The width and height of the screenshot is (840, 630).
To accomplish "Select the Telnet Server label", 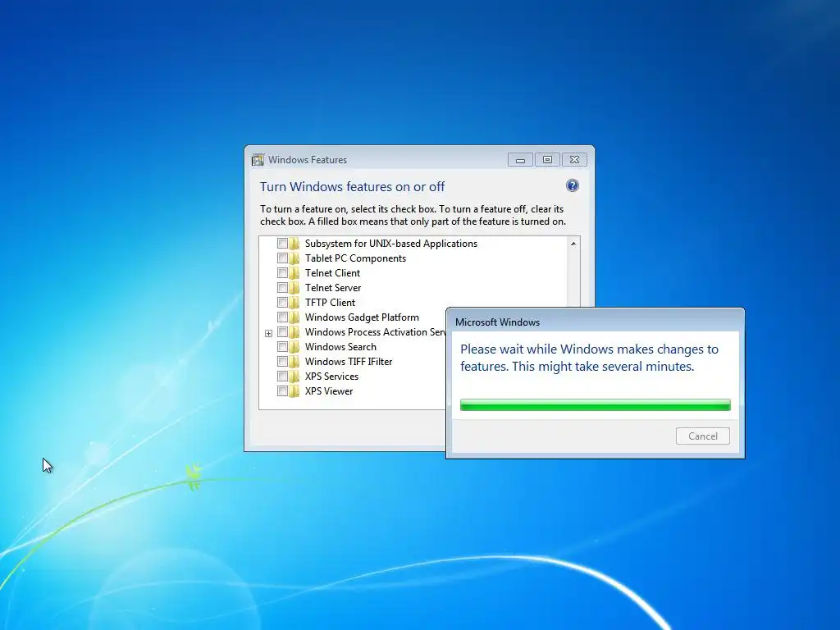I will pyautogui.click(x=333, y=288).
